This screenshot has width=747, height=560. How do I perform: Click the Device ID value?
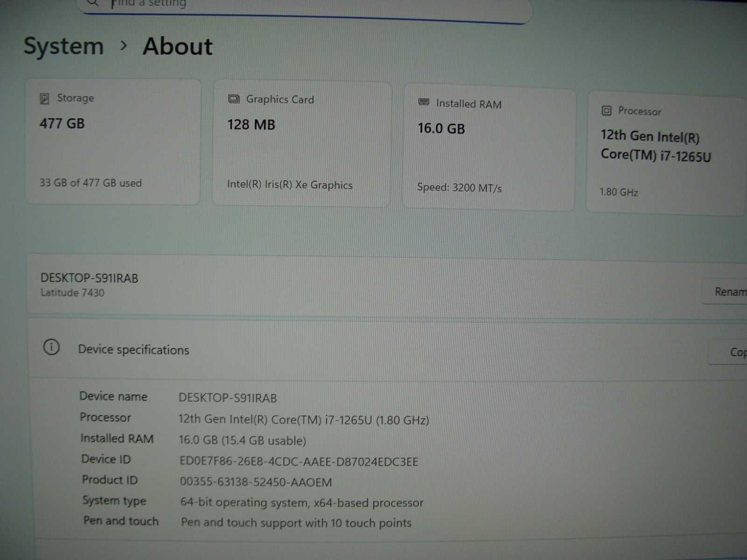pyautogui.click(x=299, y=462)
